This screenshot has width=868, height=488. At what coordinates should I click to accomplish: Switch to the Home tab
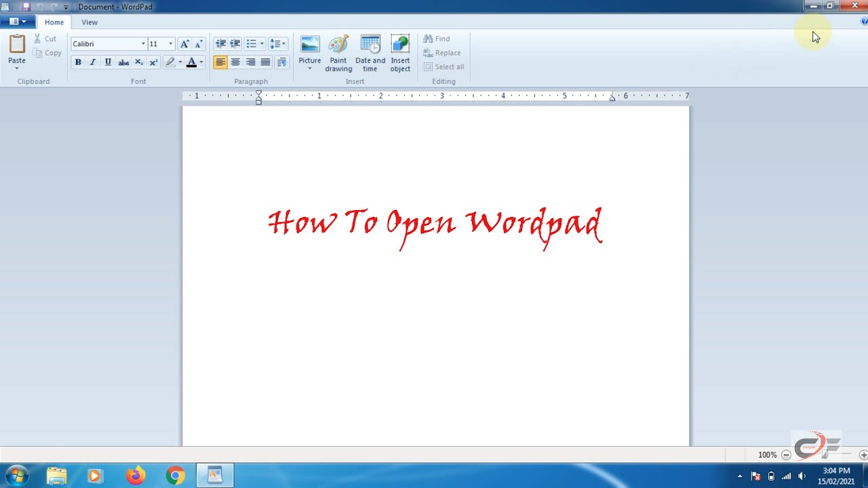(x=54, y=22)
